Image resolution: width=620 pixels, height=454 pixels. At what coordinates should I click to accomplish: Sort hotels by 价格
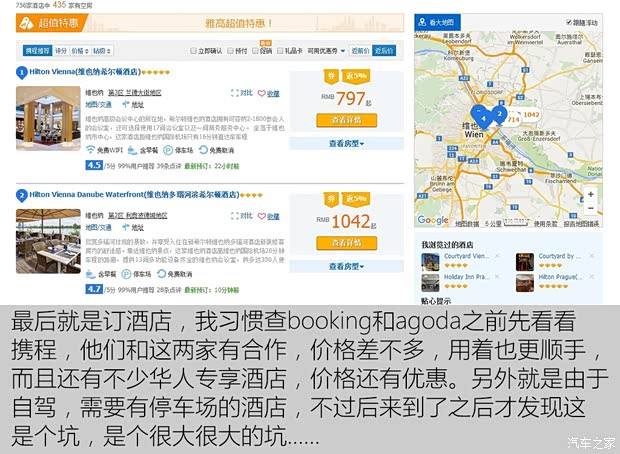pos(79,51)
